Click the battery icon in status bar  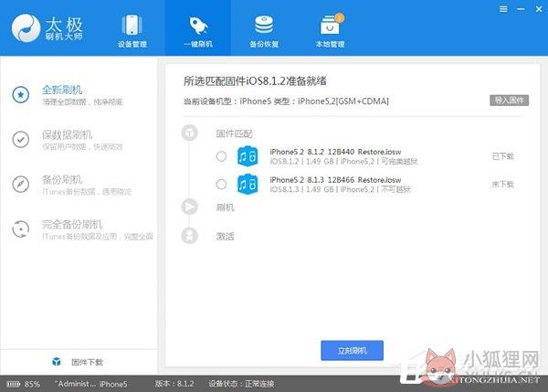[x=14, y=384]
